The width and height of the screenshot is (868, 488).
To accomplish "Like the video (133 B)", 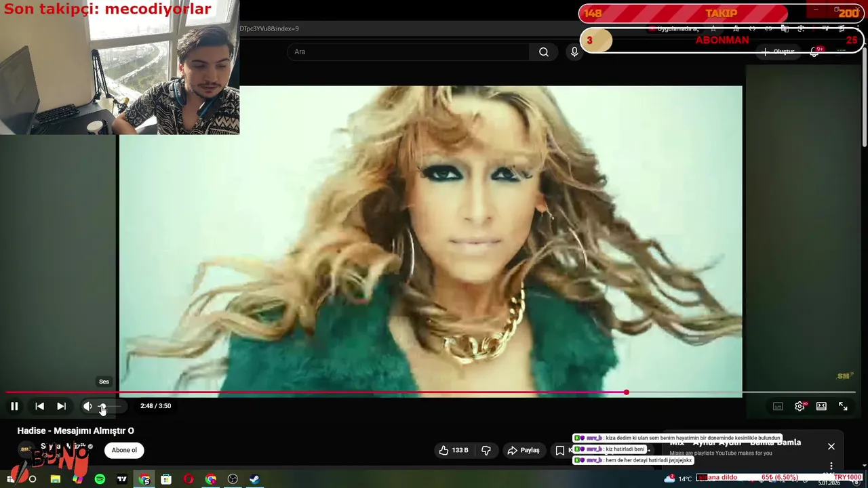I will [454, 450].
